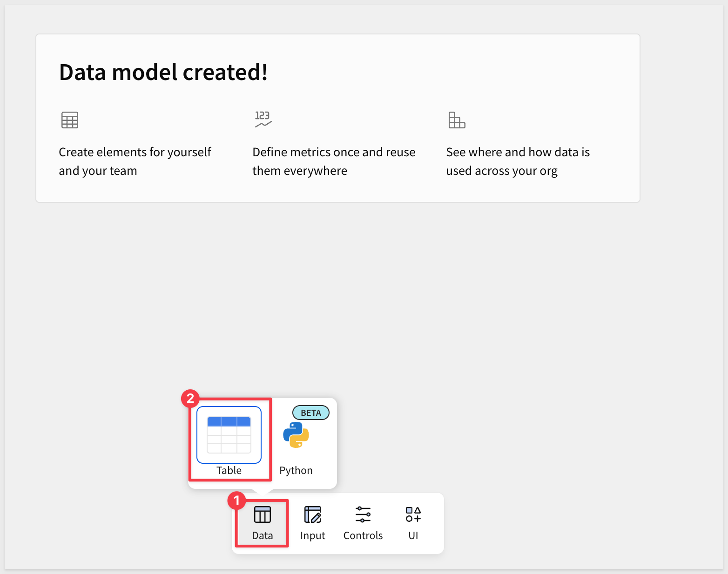Click the UI shapes icon
Image resolution: width=728 pixels, height=574 pixels.
(x=413, y=515)
